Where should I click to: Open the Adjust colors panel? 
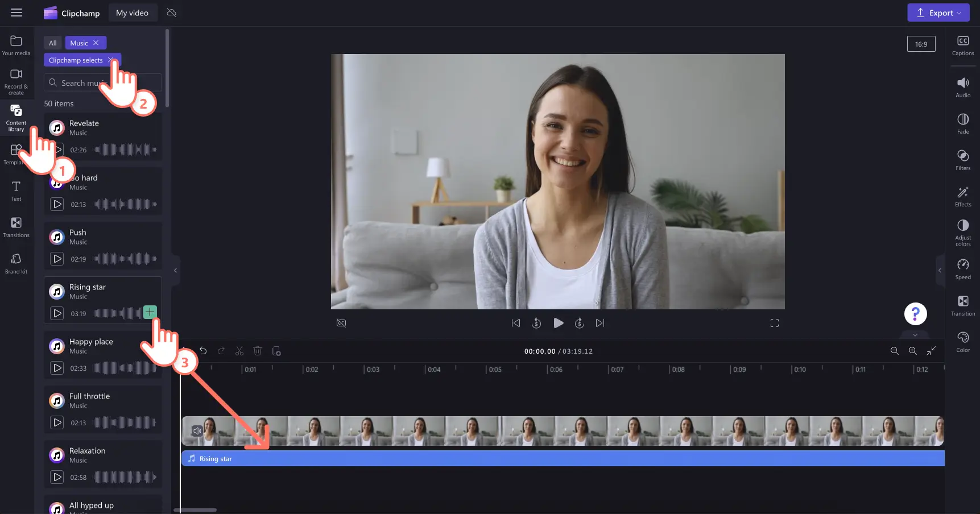click(963, 233)
